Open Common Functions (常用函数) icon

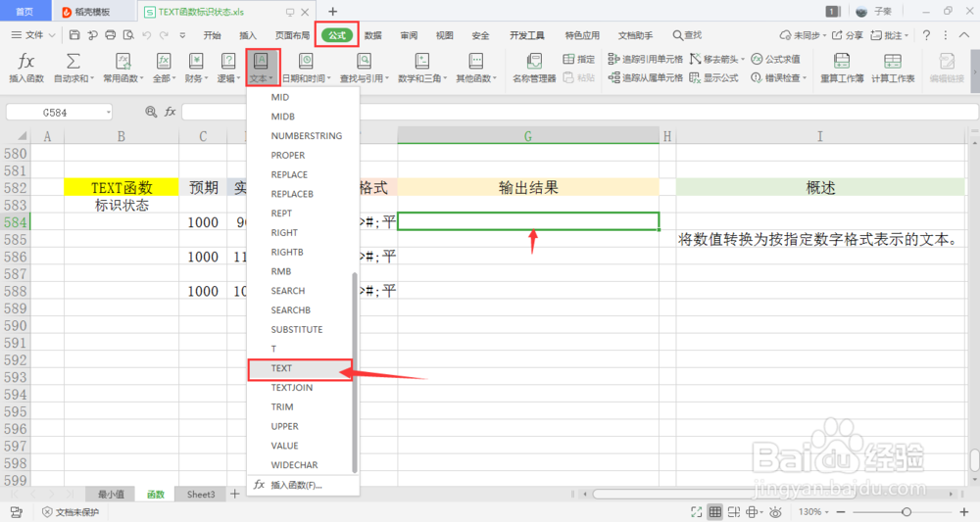pos(123,61)
